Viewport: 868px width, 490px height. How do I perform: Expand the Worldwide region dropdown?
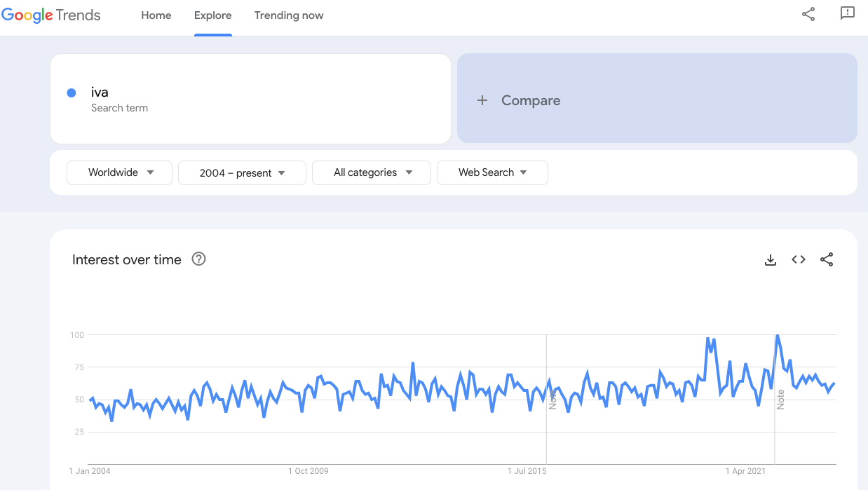pyautogui.click(x=119, y=172)
